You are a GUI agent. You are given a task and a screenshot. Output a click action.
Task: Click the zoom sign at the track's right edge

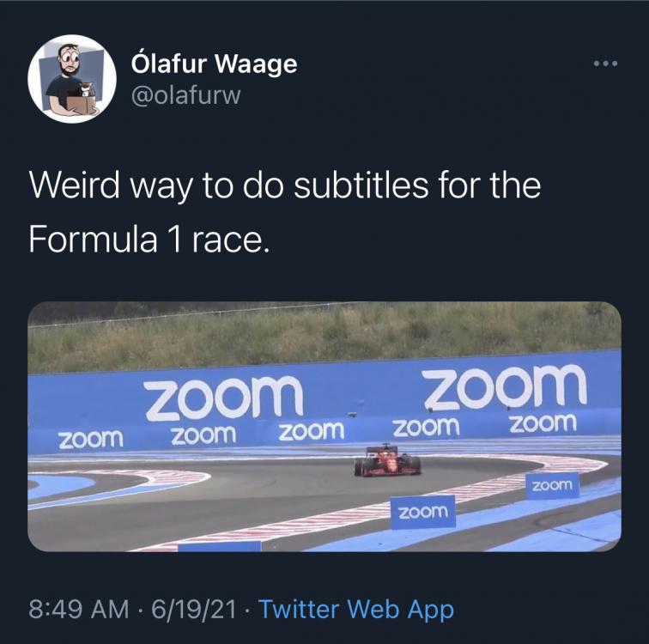pyautogui.click(x=552, y=486)
